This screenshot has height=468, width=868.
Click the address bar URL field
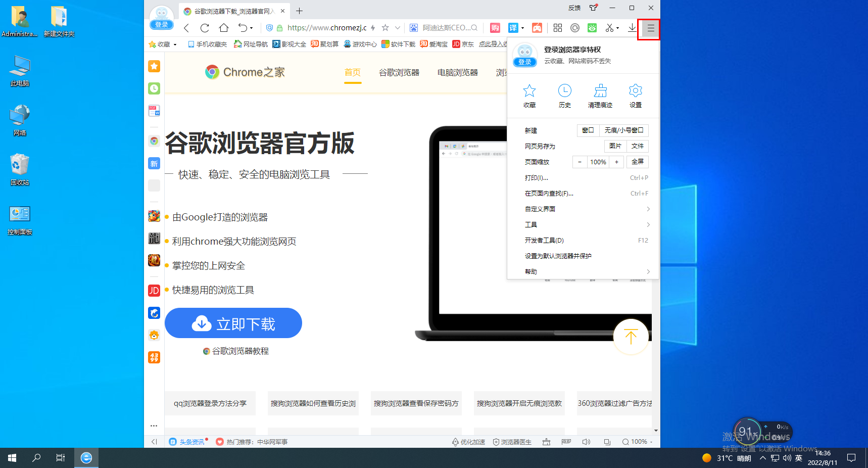click(327, 28)
